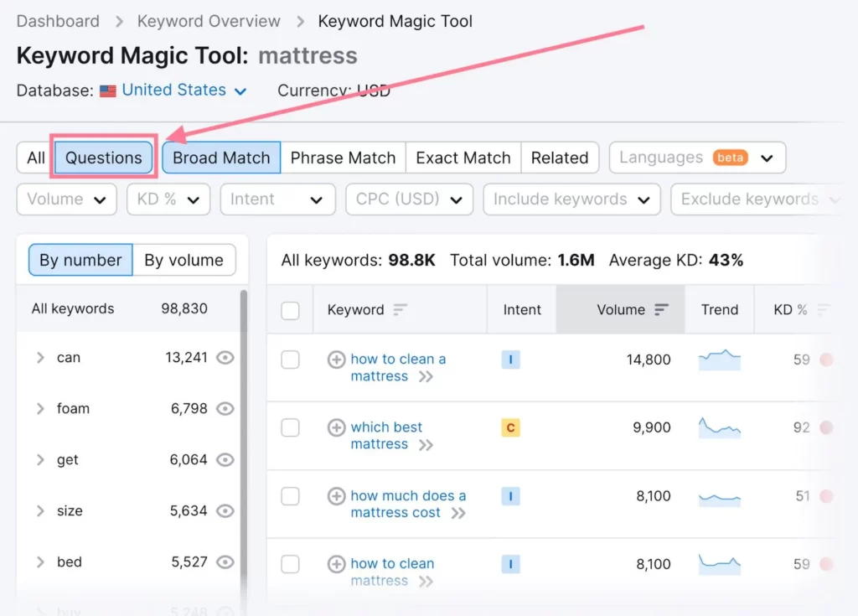858x616 pixels.
Task: Switch to the All keywords tab
Action: (x=35, y=158)
